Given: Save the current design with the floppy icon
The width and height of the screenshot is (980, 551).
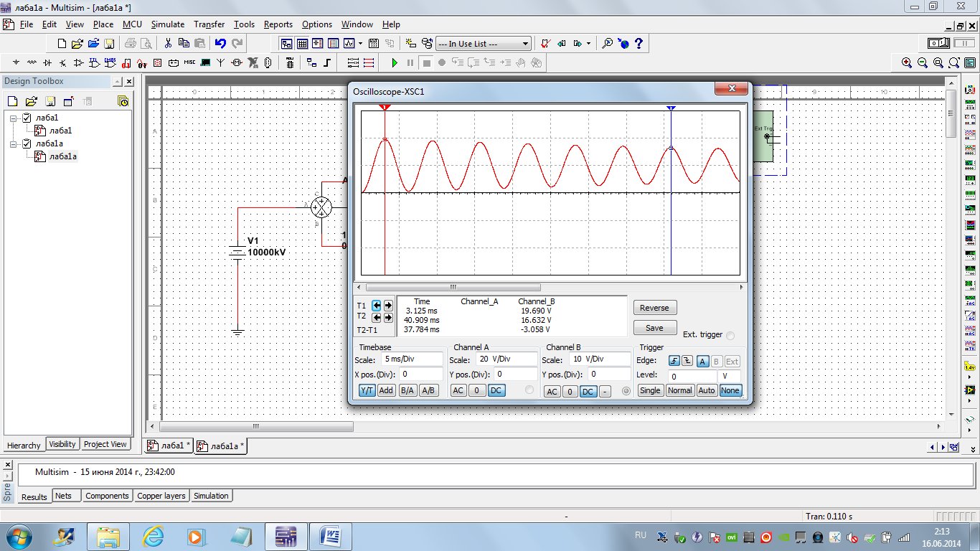Looking at the screenshot, I should (109, 44).
